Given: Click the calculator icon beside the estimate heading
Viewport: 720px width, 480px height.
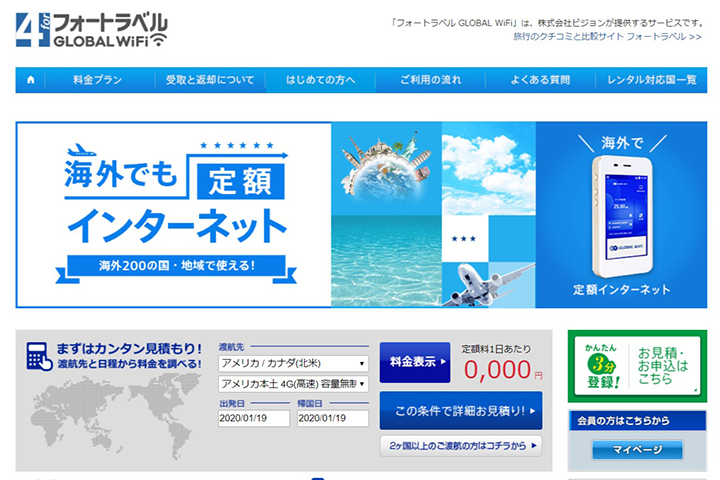Looking at the screenshot, I should pyautogui.click(x=40, y=355).
